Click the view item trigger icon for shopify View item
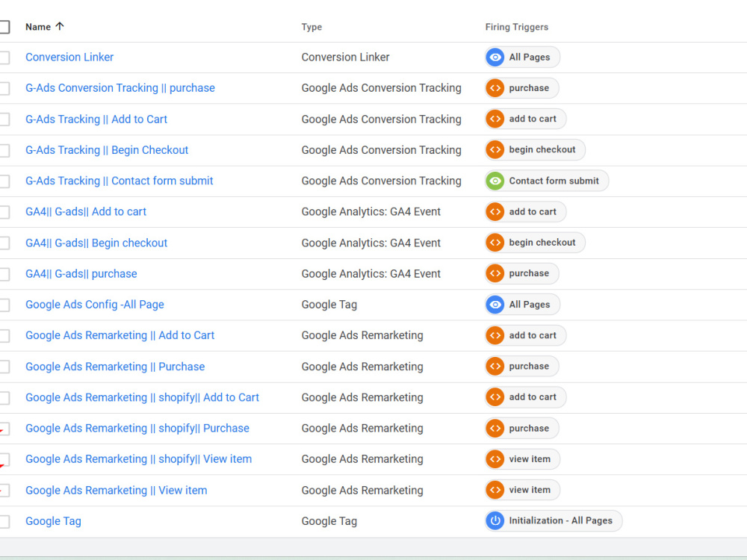 495,459
